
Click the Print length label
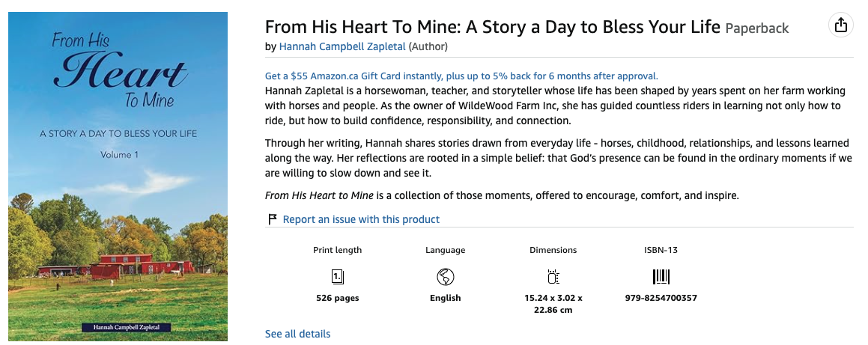pyautogui.click(x=337, y=250)
